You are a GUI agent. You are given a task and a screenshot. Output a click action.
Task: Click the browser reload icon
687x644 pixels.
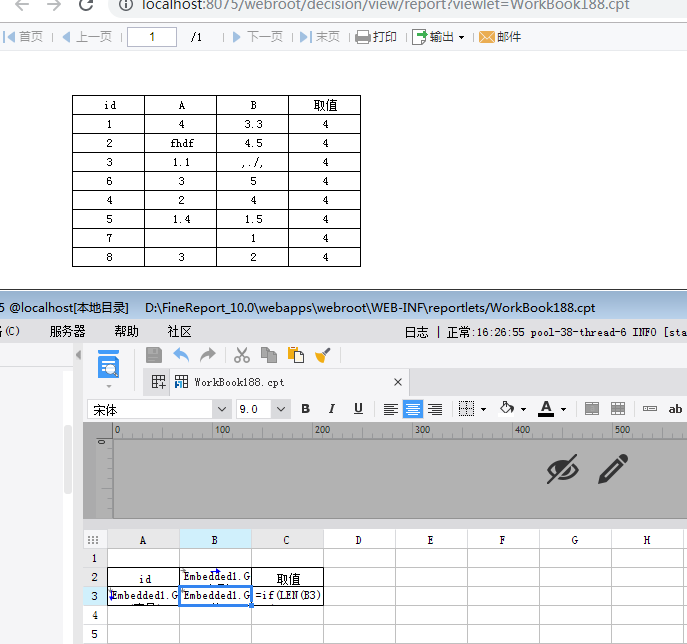[86, 5]
